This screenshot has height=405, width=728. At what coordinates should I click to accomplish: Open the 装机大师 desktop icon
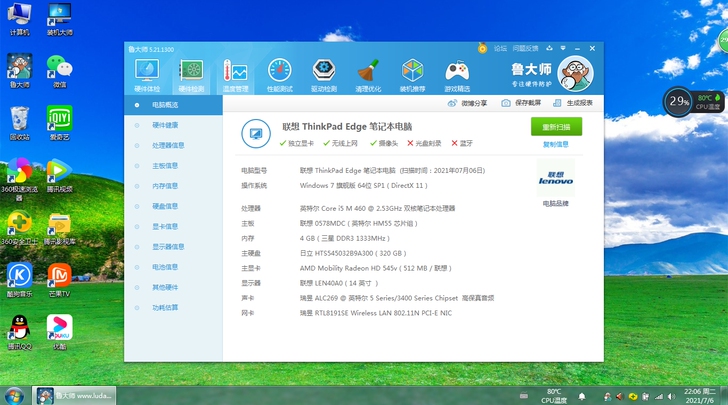coord(59,19)
